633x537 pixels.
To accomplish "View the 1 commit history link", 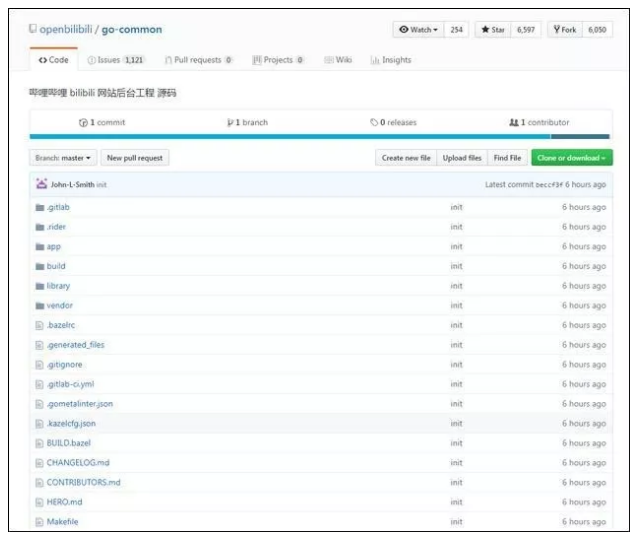I will (x=102, y=122).
